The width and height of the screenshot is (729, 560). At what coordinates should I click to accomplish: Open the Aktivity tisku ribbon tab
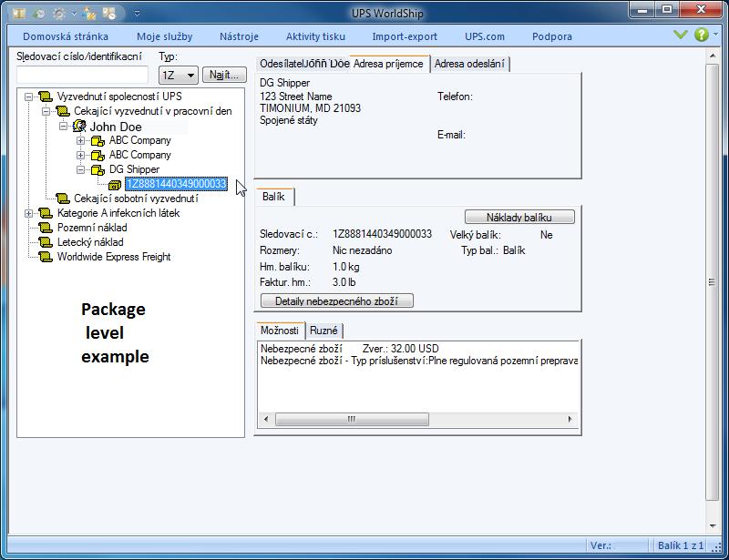(x=315, y=36)
